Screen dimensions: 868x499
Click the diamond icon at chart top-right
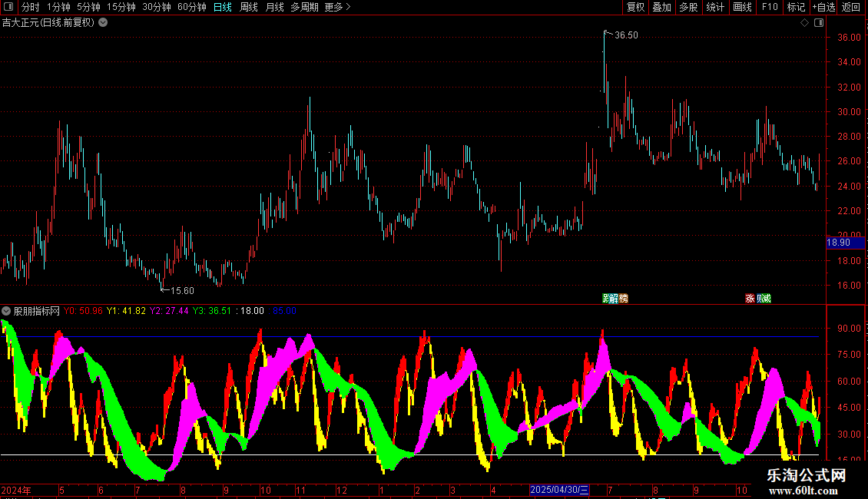804,23
